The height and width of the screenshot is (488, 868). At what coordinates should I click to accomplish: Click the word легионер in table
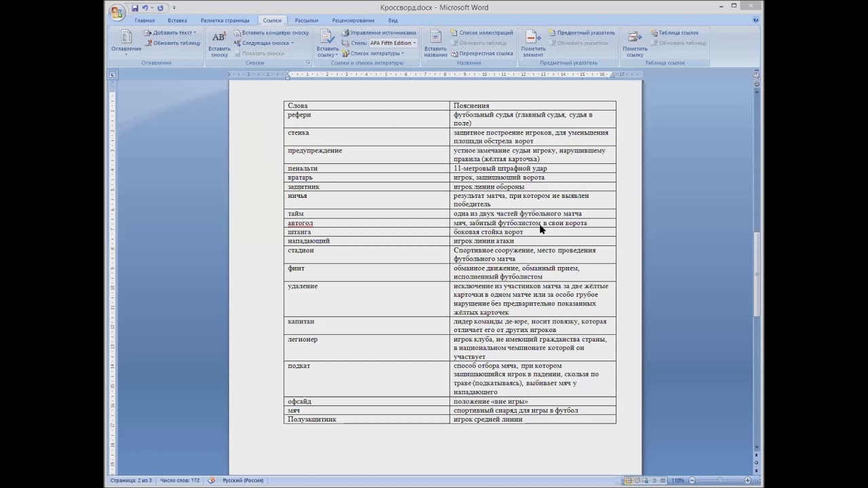tap(302, 340)
